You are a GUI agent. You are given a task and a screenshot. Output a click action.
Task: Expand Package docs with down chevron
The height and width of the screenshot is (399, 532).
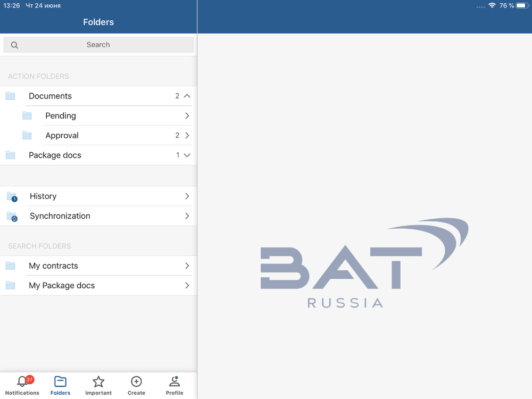pos(187,155)
